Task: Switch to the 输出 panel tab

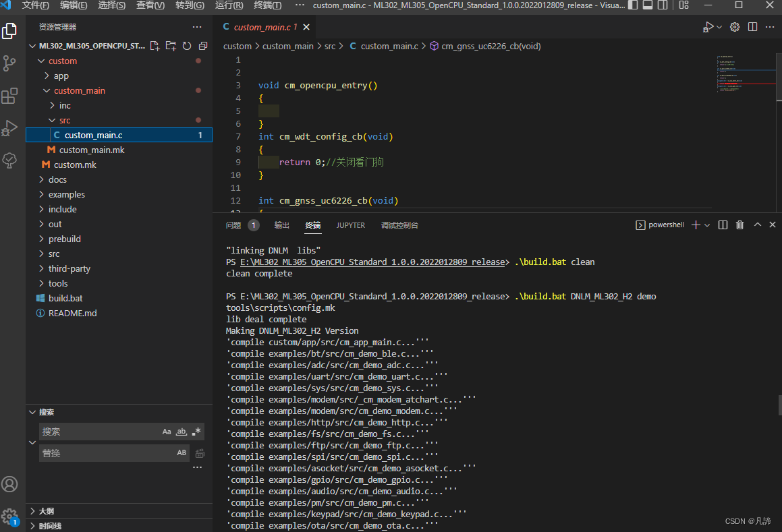Action: [281, 225]
